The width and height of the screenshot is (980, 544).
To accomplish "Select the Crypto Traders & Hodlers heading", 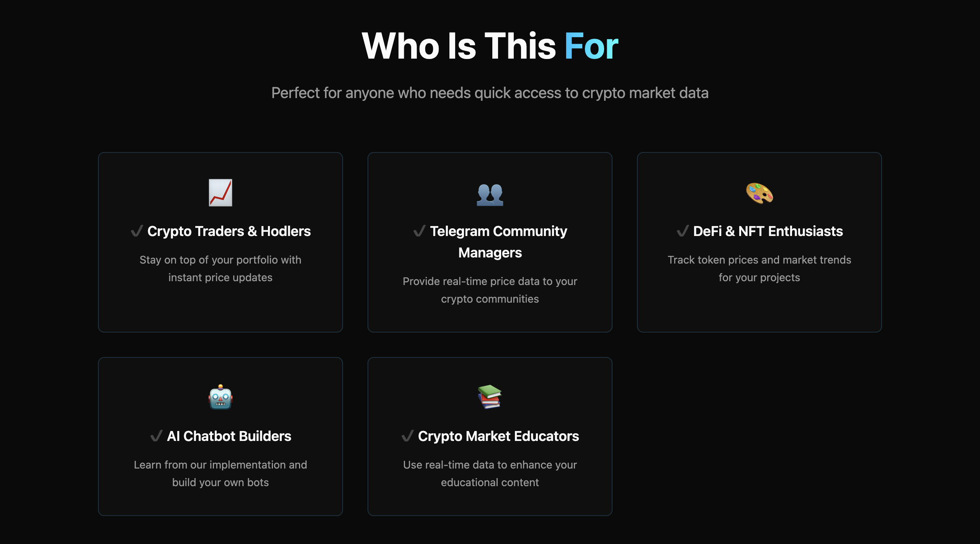I will pos(229,231).
